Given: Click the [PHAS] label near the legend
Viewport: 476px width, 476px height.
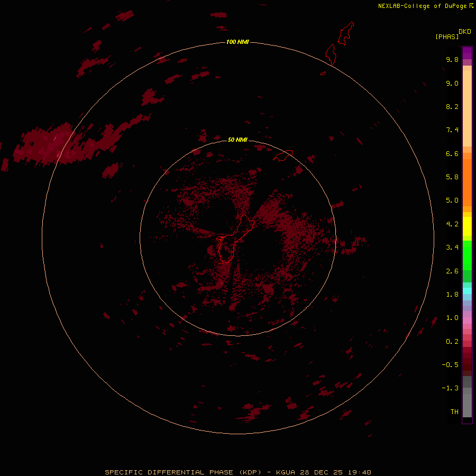Looking at the screenshot, I should pos(447,36).
